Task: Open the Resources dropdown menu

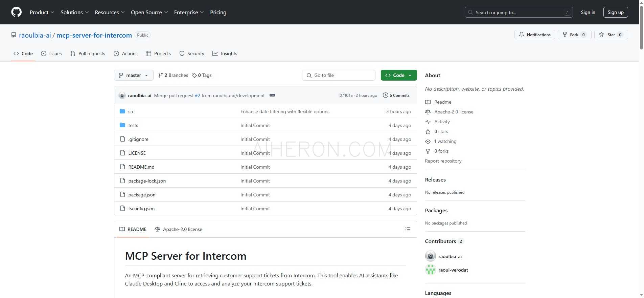Action: (x=110, y=12)
